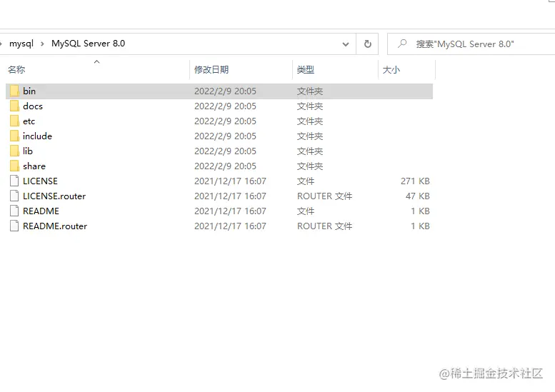Select the include folder icon

[14, 136]
